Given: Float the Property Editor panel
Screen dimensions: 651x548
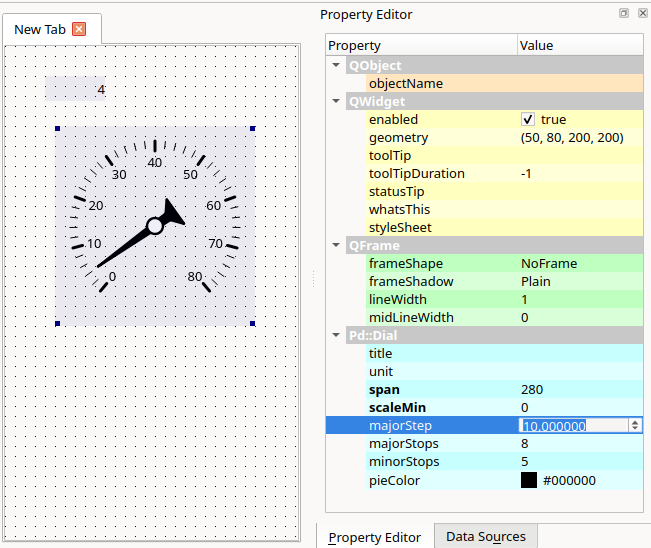Looking at the screenshot, I should pyautogui.click(x=624, y=13).
